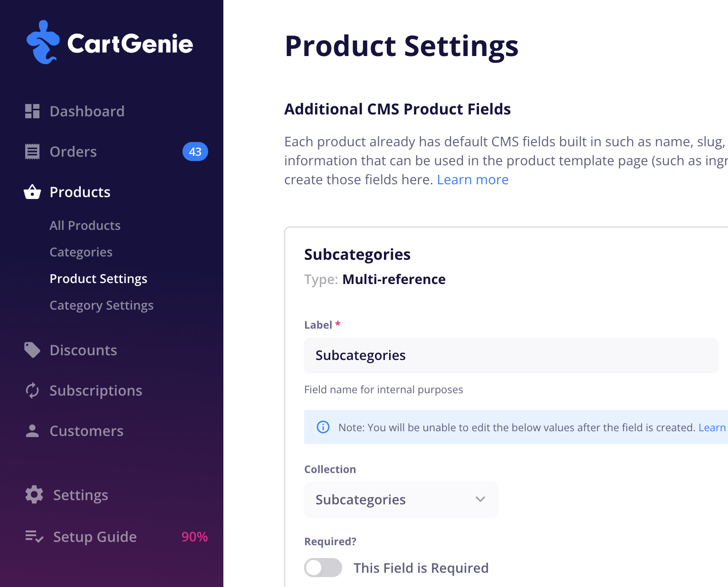Screen dimensions: 728x587
Task: Click the Discounts tag icon
Action: click(32, 350)
